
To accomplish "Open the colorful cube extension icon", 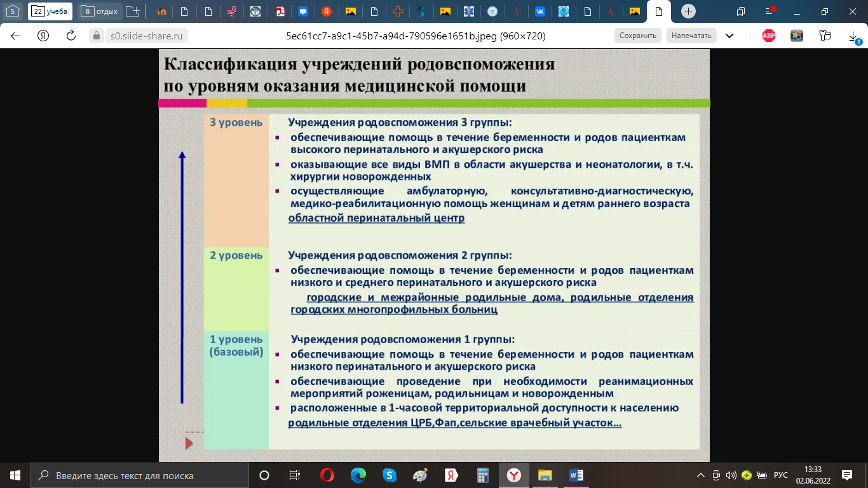I will [797, 36].
